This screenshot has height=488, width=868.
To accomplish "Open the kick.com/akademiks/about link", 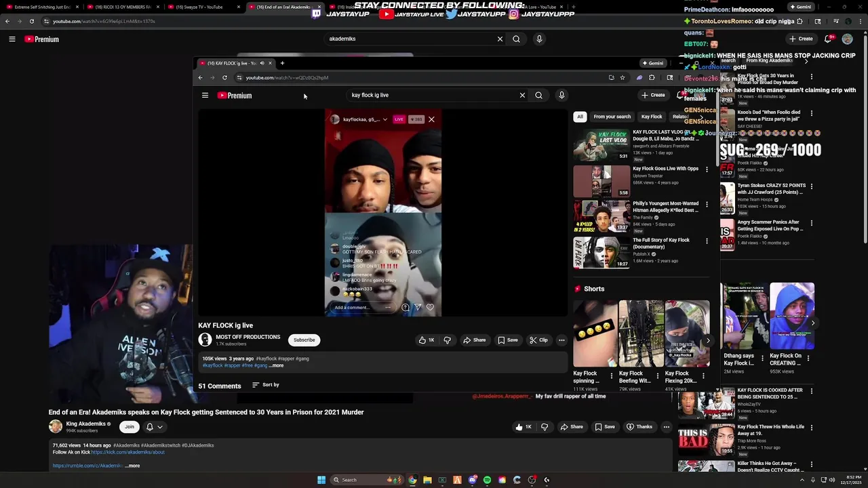I will (127, 452).
